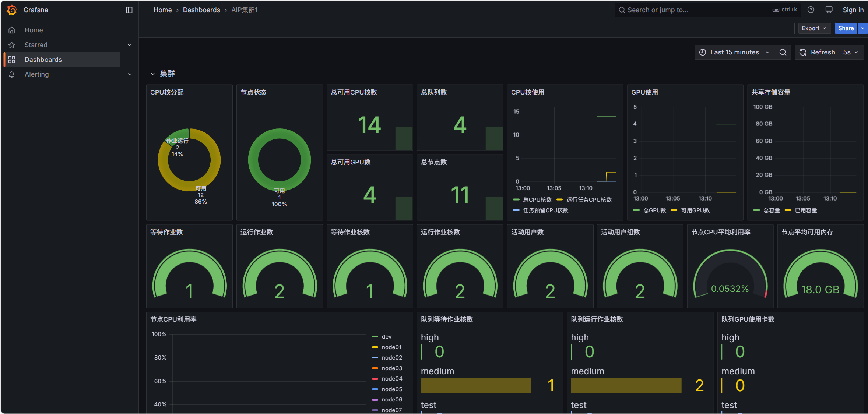Click the Grafana logo icon
Image resolution: width=868 pixels, height=414 pixels.
(x=12, y=10)
